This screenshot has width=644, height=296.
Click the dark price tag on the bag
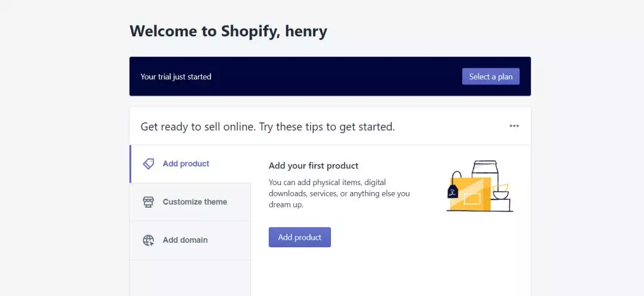tap(453, 191)
